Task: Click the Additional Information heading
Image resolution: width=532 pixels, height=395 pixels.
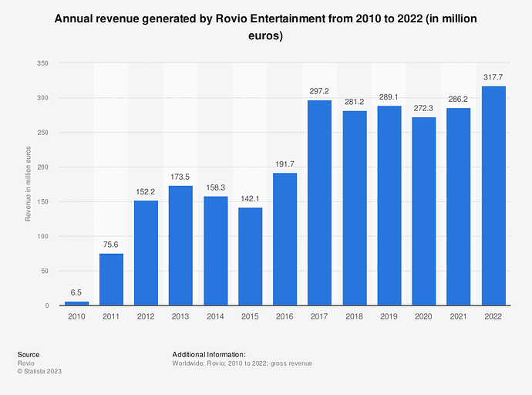Action: click(209, 354)
